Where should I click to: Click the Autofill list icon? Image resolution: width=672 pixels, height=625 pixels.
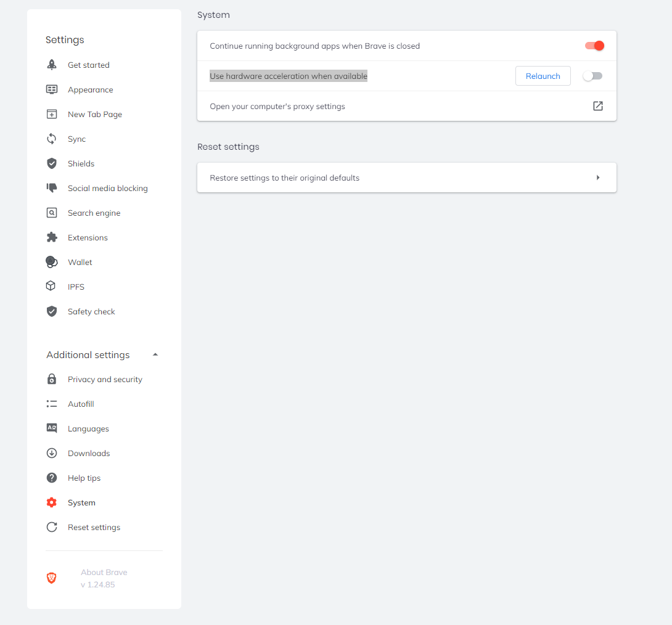[51, 404]
